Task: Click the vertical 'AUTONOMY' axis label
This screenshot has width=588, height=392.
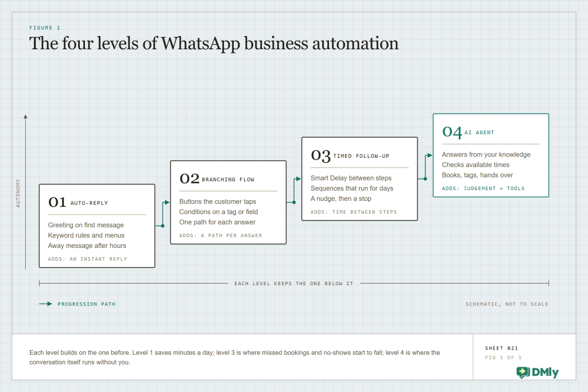Action: pyautogui.click(x=18, y=193)
